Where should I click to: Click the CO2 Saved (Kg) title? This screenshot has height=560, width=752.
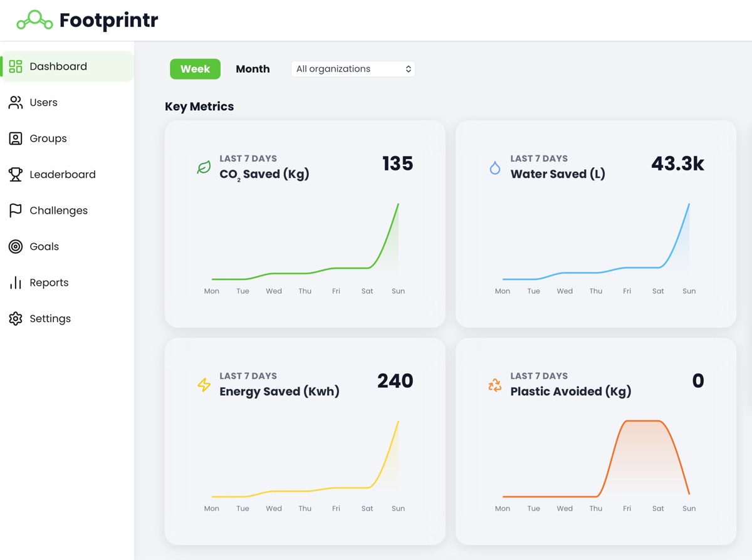pyautogui.click(x=264, y=174)
